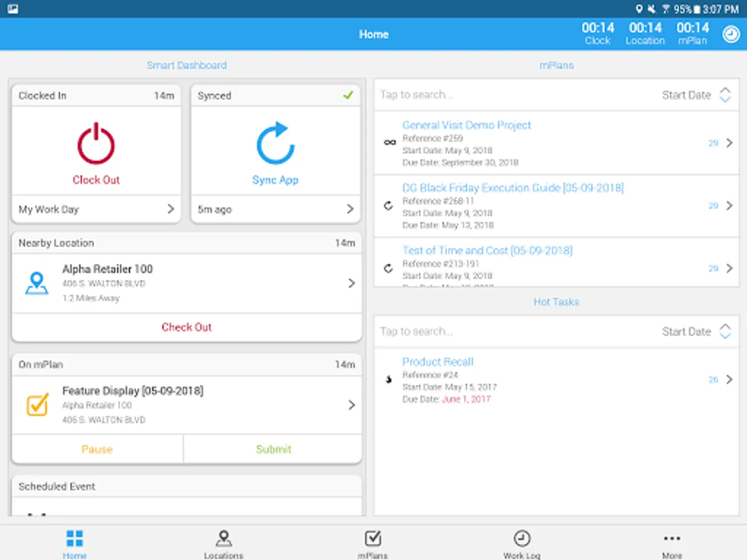747x560 pixels.
Task: Tap the clock icon in the top header
Action: (731, 34)
